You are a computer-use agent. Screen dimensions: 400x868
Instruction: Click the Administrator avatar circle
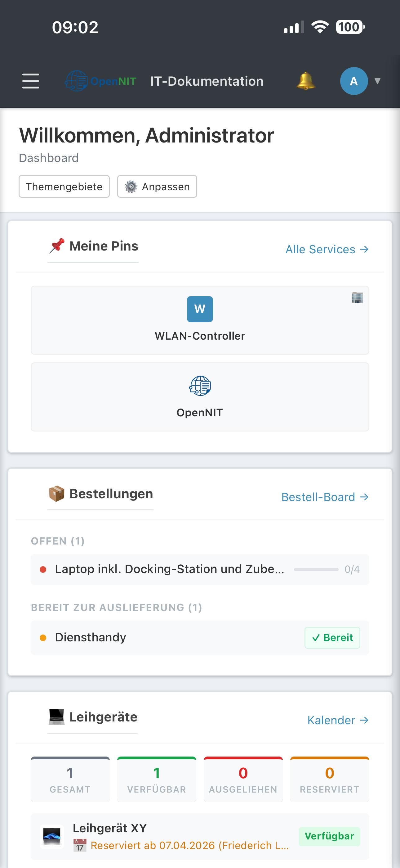pos(353,81)
